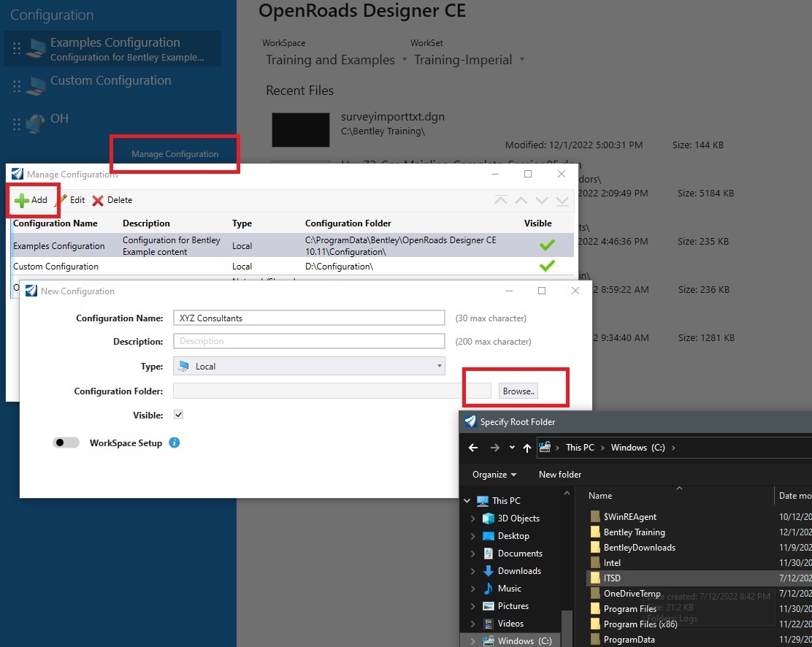Click the drag handle beside Custom Configuration
Image resolution: width=812 pixels, height=647 pixels.
17,86
